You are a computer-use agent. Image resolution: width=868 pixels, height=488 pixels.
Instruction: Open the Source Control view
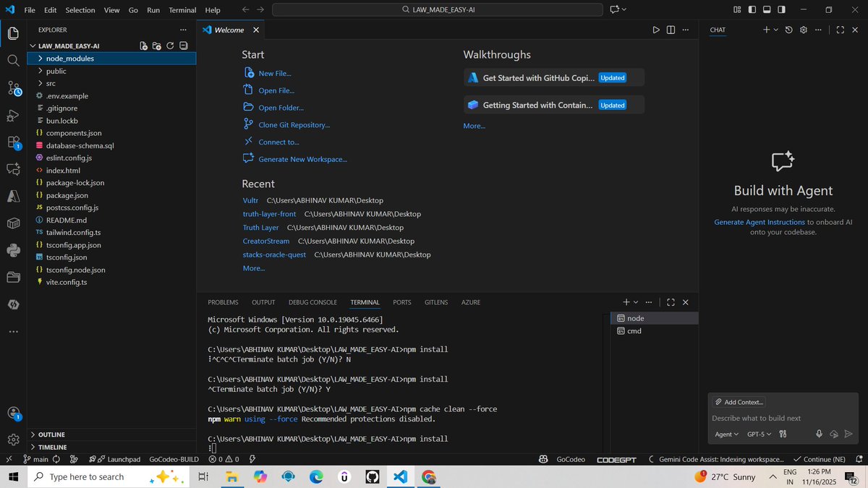click(x=13, y=88)
